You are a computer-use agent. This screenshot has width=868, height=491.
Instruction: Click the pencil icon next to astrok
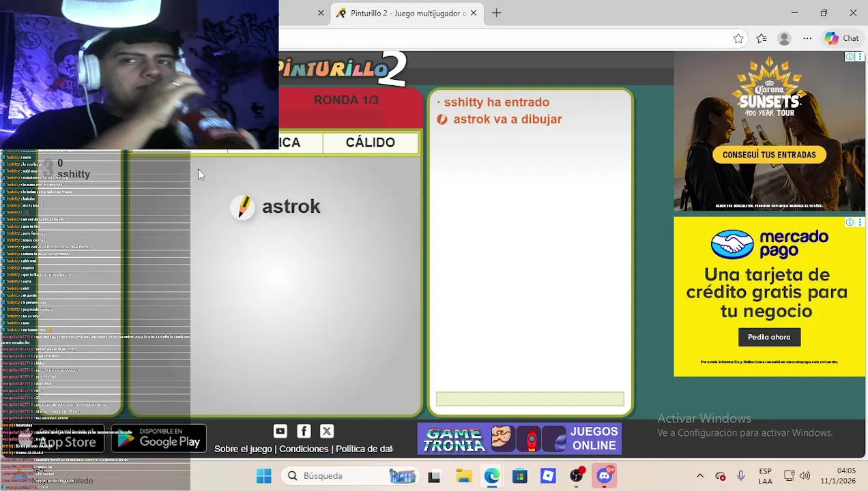tap(242, 207)
